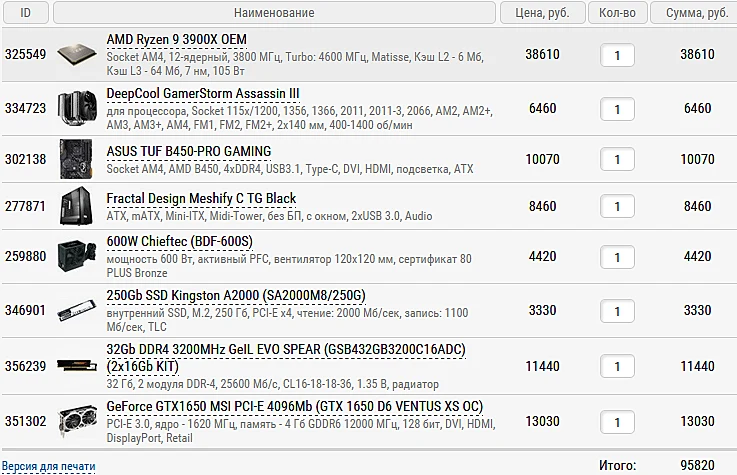
Task: Click the Chieftec power supply thumbnail
Action: [77, 257]
